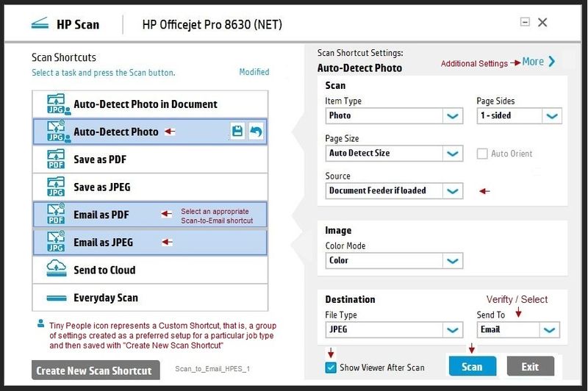Uncheck Show Viewer After Scan

point(331,367)
